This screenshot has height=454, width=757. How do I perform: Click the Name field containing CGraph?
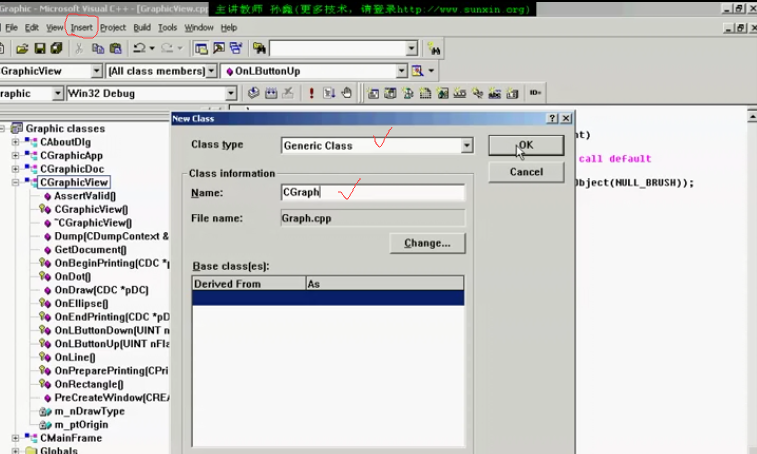[x=373, y=192]
